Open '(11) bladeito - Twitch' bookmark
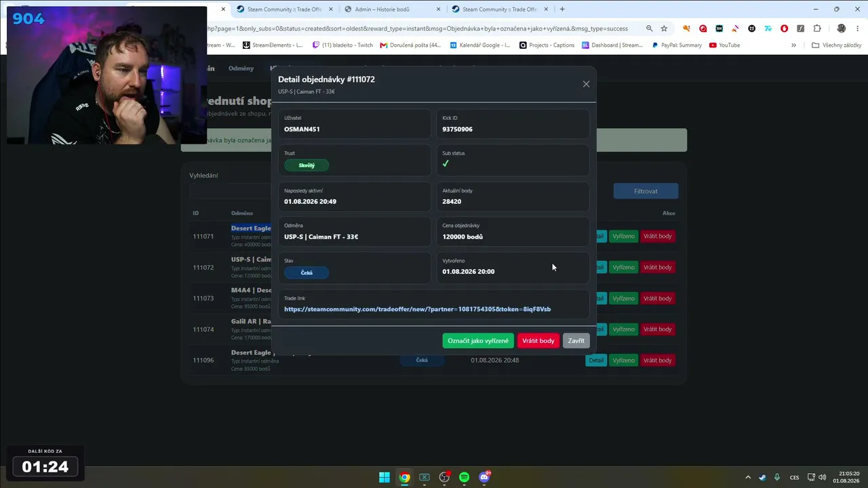 coord(343,45)
